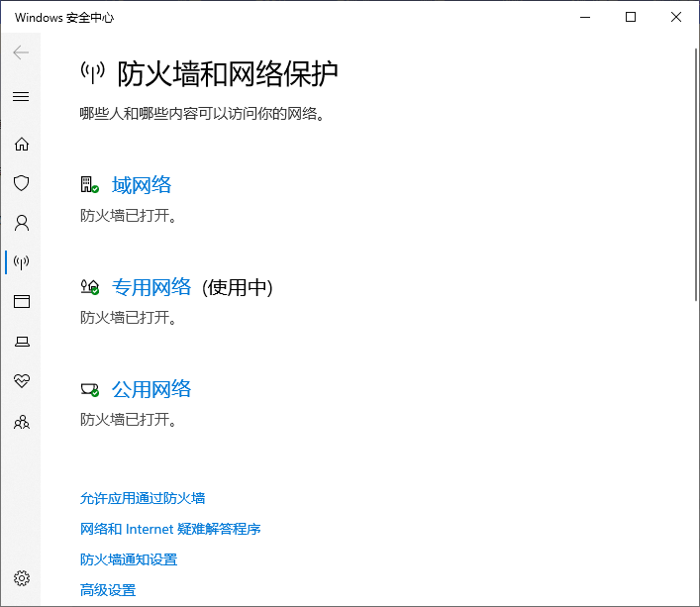
Task: Click 防火墙已打开 text under 专用网络
Action: 129,318
